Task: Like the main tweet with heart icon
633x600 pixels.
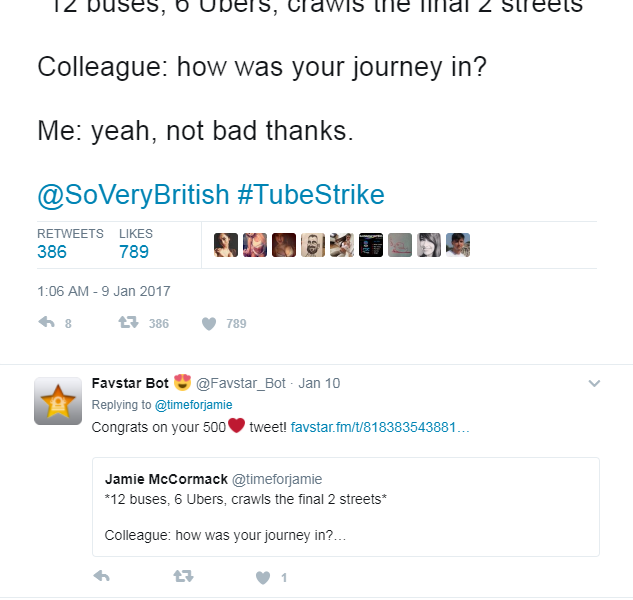Action: coord(209,323)
